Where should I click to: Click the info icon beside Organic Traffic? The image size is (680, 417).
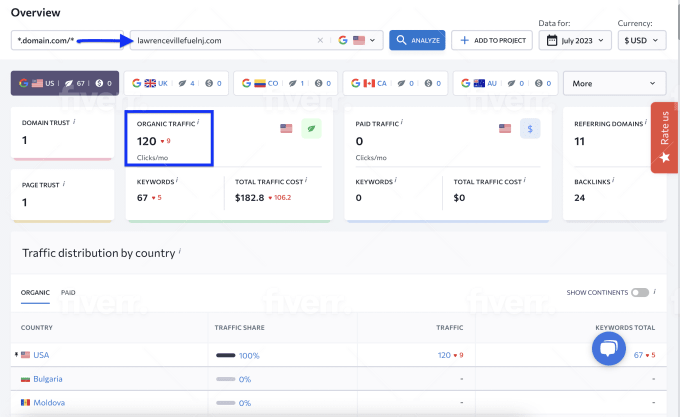pos(198,122)
